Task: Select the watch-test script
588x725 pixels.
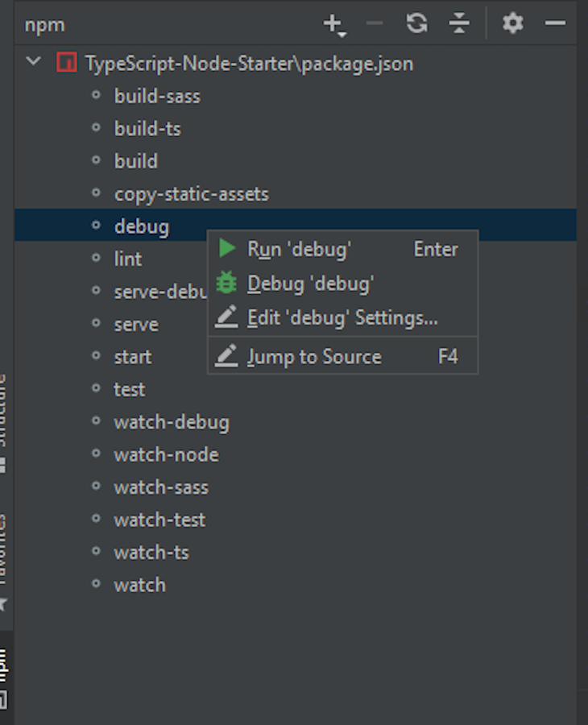Action: [x=159, y=520]
